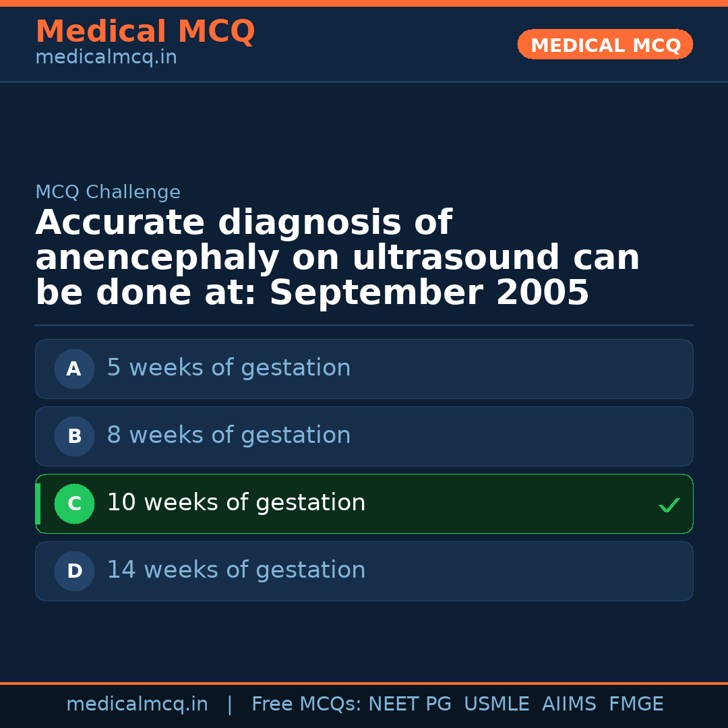Click the Free MCQs footer text
Image resolution: width=728 pixels, height=728 pixels.
click(x=306, y=704)
